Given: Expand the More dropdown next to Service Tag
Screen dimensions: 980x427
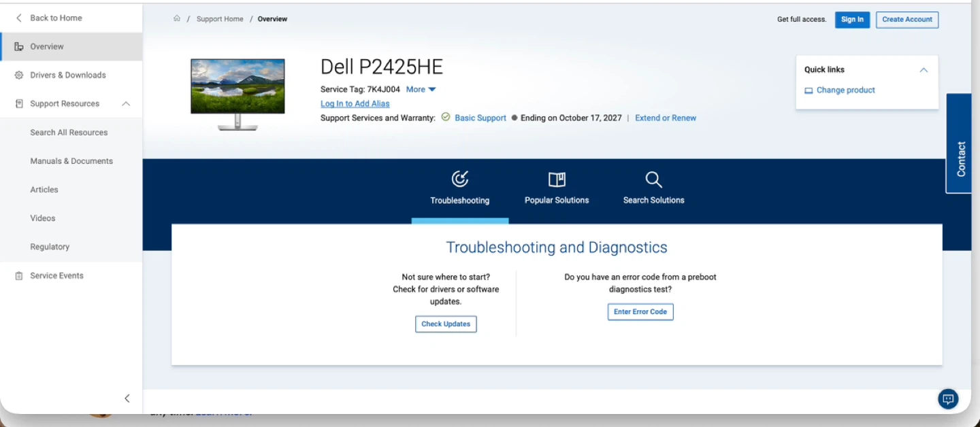Looking at the screenshot, I should [421, 89].
